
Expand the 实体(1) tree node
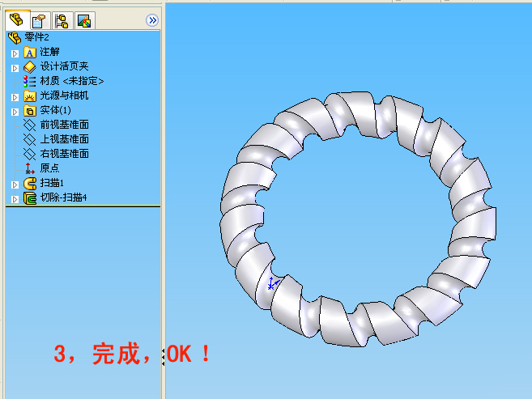tap(15, 112)
